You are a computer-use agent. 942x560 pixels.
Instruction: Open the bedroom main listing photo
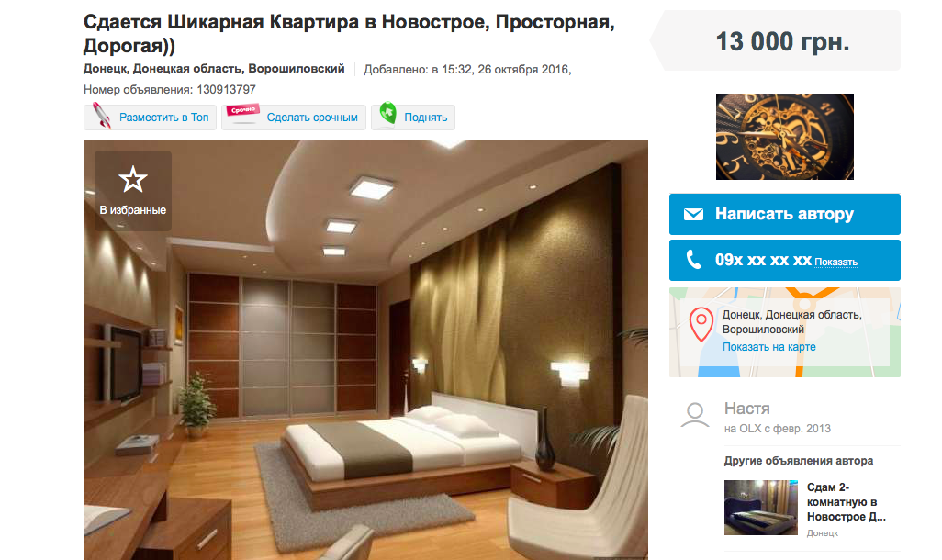tap(365, 350)
